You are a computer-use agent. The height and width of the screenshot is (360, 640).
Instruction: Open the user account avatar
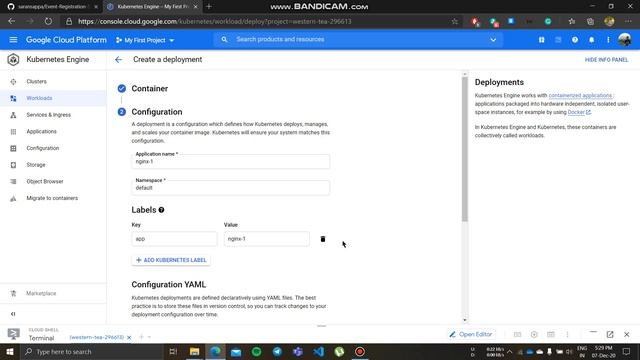pos(624,40)
